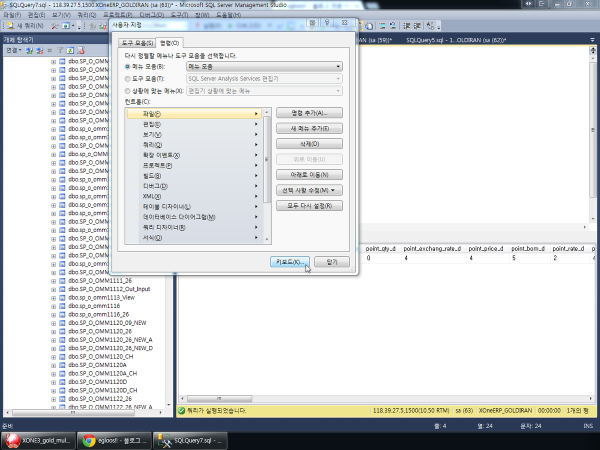Image resolution: width=600 pixels, height=450 pixels.
Task: Open the 도움말(H) menu in the menu bar
Action: (x=228, y=15)
